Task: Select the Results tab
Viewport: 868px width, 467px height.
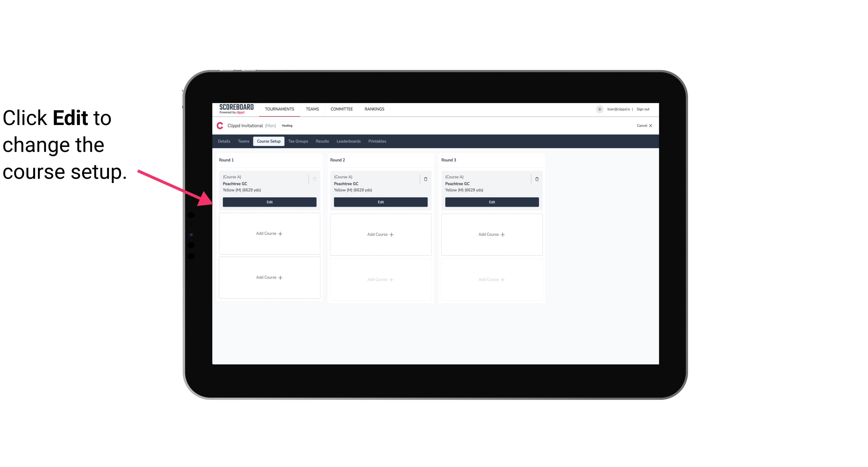Action: (322, 141)
